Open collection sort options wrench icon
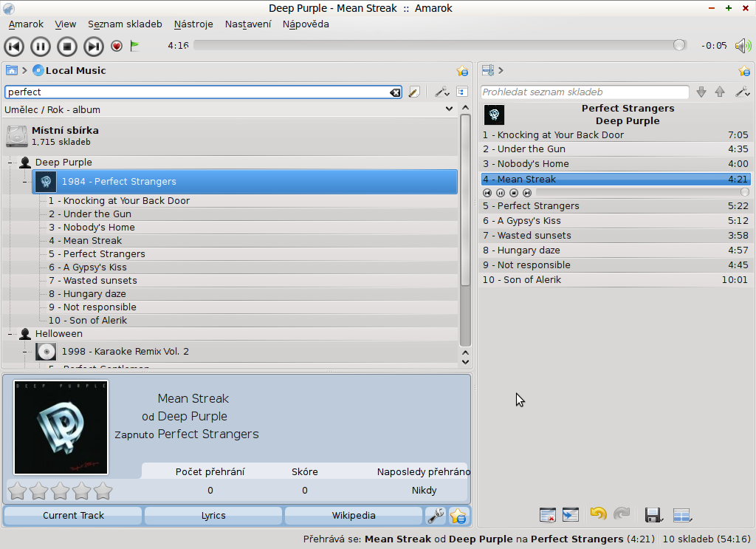Viewport: 756px width, 549px height. tap(441, 92)
